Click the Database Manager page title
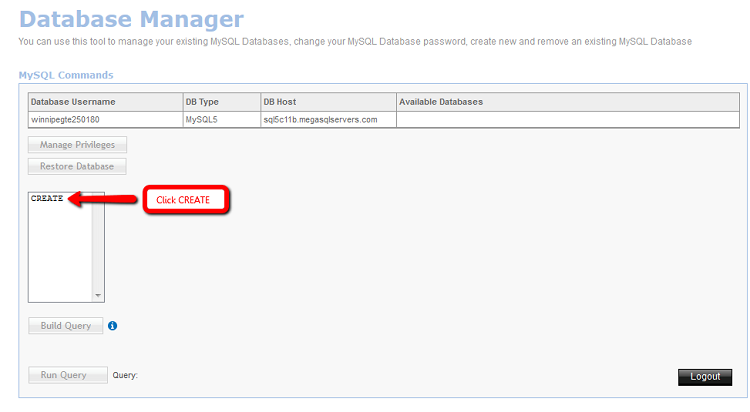The image size is (750, 412). pos(132,19)
